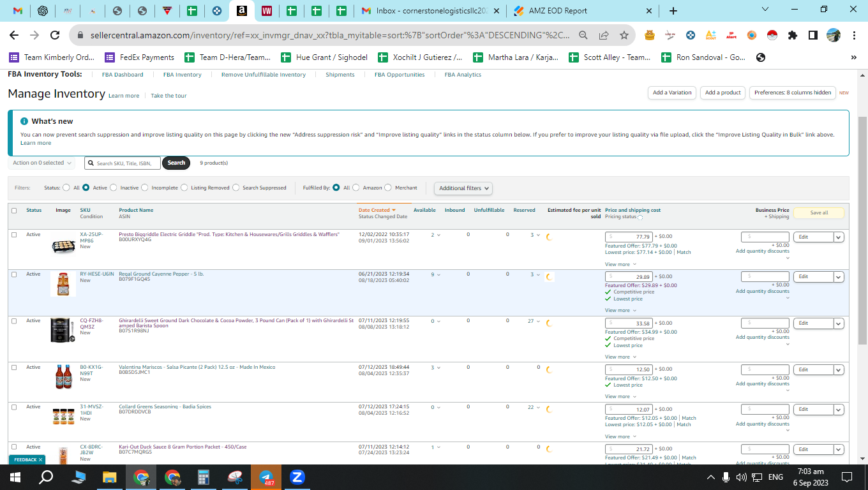Tick the select-all checkbox in table header
This screenshot has height=490, width=868.
click(x=14, y=211)
